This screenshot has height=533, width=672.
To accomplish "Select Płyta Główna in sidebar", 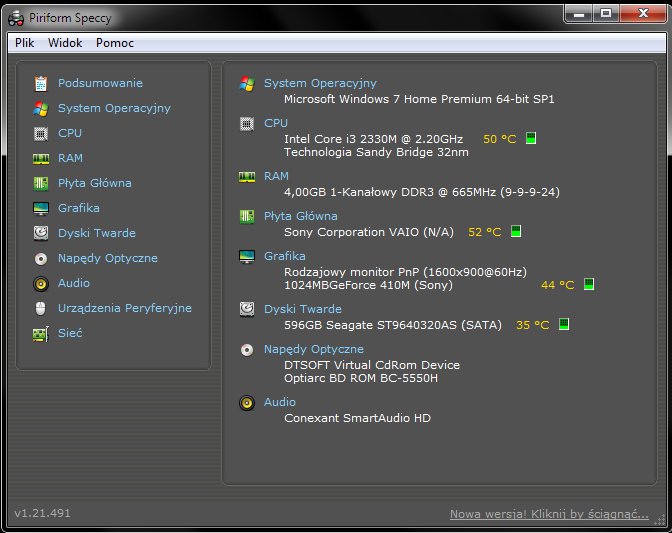I will [95, 183].
